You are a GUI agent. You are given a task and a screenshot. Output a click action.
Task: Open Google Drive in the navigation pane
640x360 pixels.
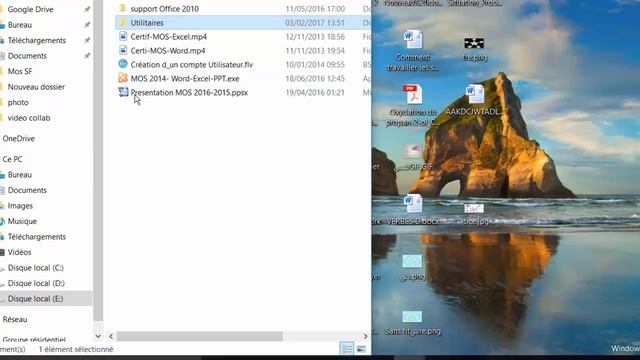point(30,9)
